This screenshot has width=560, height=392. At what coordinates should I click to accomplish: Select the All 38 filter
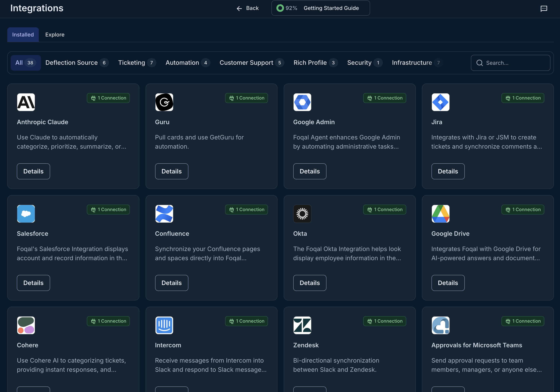[x=26, y=63]
